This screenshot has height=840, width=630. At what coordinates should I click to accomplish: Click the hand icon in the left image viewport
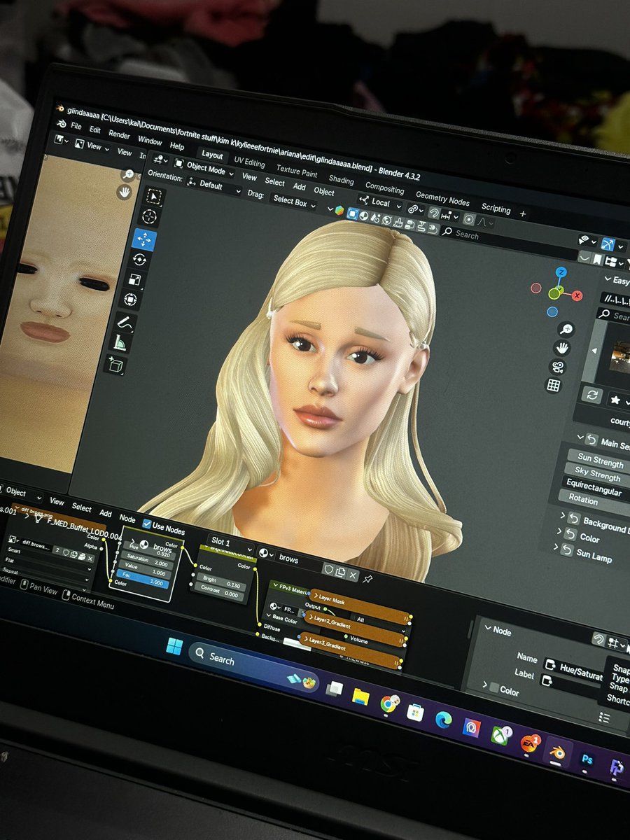[125, 190]
